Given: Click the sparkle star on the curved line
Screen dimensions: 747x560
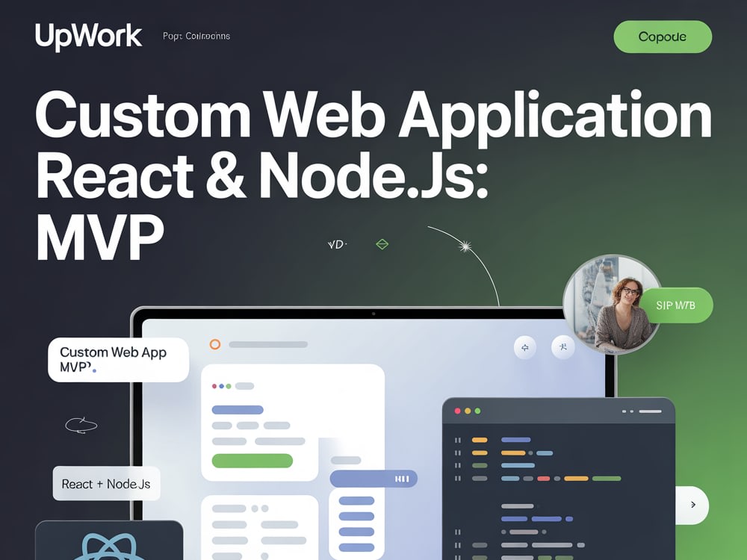Looking at the screenshot, I should point(465,246).
